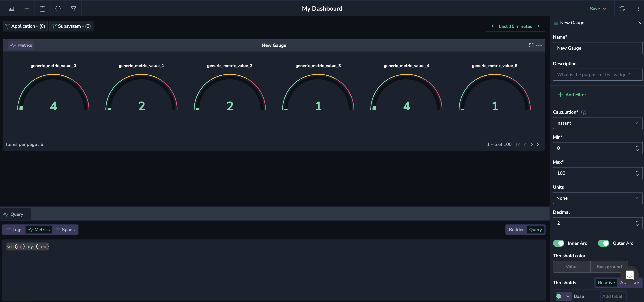
Task: Switch thresholds to Relative
Action: [606, 282]
